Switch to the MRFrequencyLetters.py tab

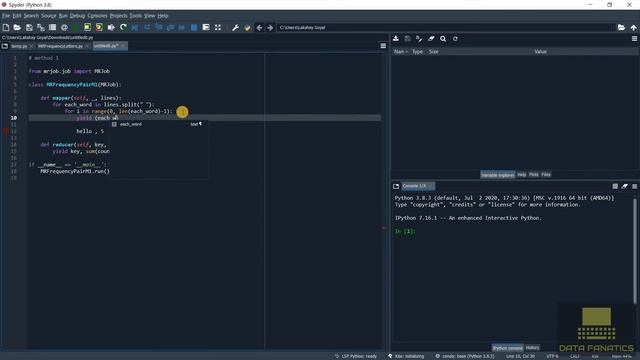(60, 46)
